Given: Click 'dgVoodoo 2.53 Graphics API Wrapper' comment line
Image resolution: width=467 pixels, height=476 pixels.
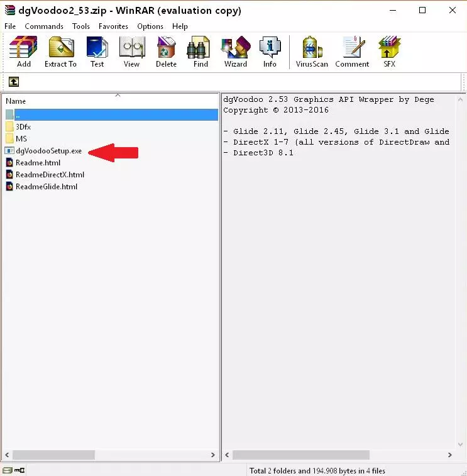Looking at the screenshot, I should click(x=329, y=99).
